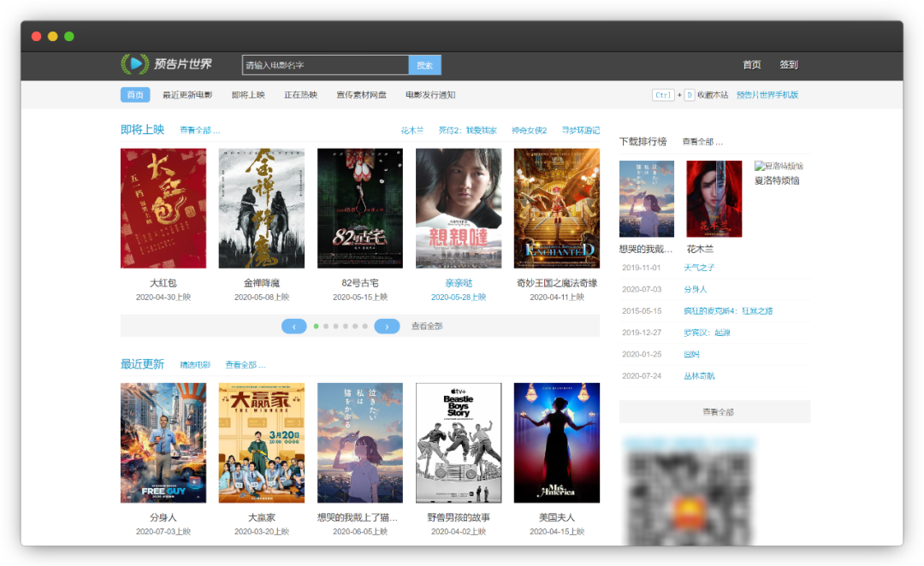
Task: Click the 预告片世界 play logo icon
Action: pyautogui.click(x=135, y=63)
